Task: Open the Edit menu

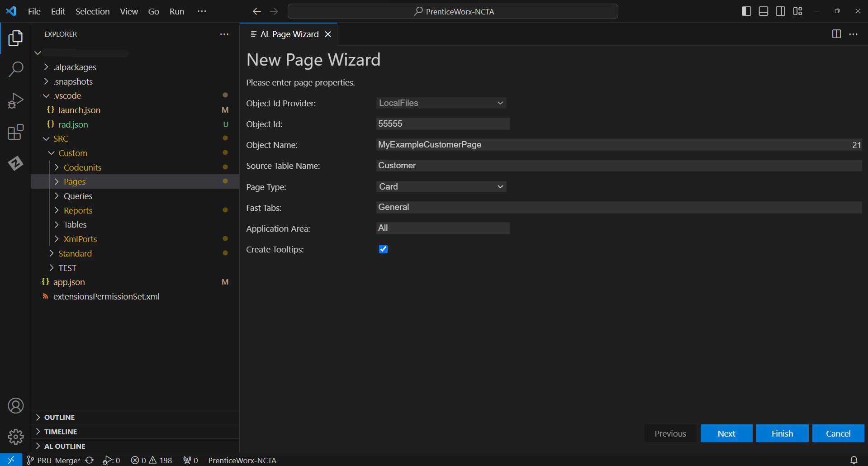Action: coord(58,11)
